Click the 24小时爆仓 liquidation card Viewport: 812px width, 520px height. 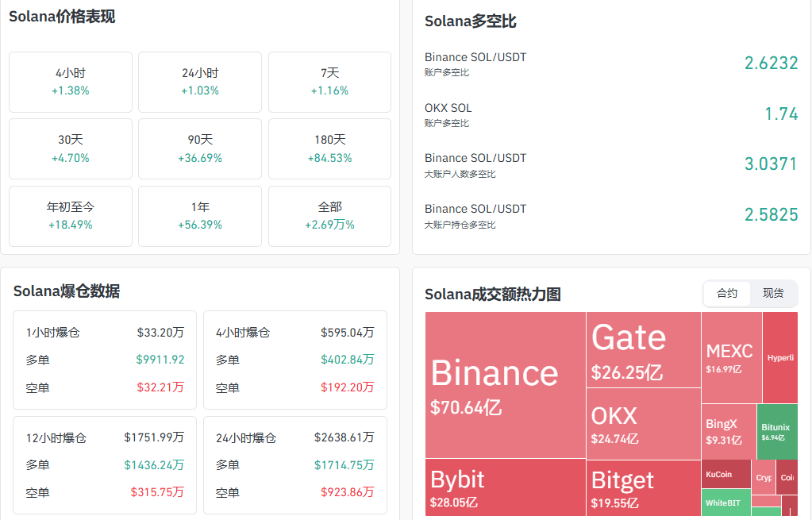click(295, 465)
